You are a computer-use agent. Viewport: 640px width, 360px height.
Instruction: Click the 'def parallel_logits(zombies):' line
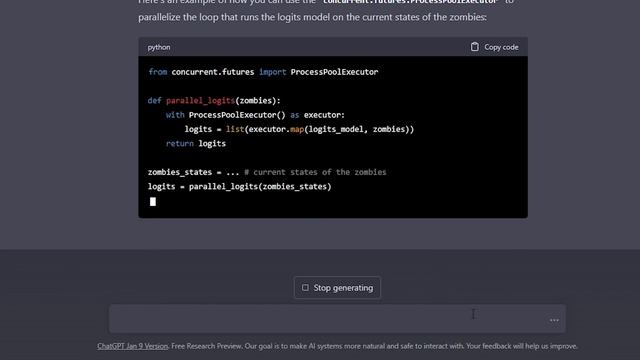[x=214, y=101]
